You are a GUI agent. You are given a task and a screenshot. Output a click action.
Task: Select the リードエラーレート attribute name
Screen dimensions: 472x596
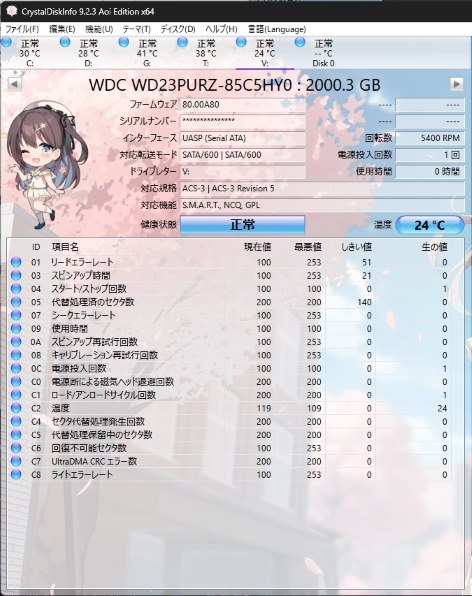pos(82,262)
